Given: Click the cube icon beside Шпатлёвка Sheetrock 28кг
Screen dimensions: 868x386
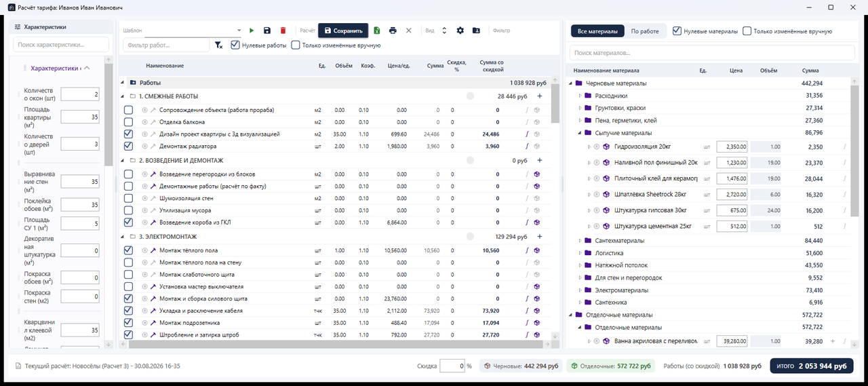Looking at the screenshot, I should (x=606, y=194).
